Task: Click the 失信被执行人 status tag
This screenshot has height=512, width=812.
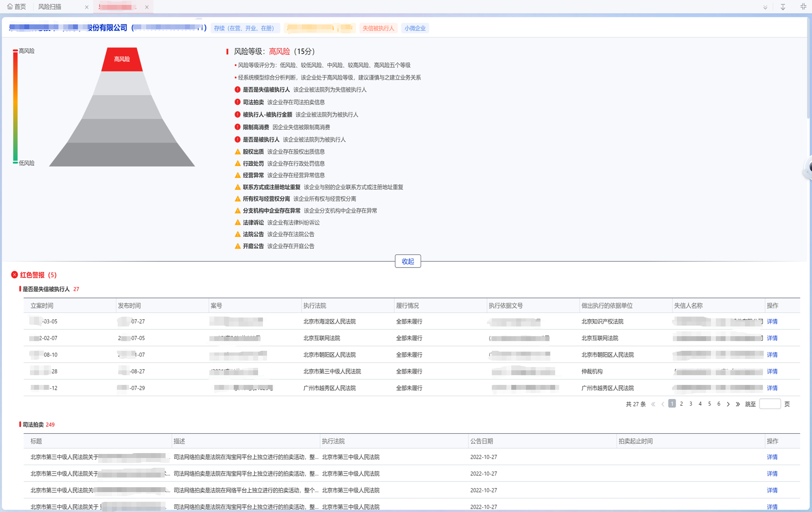Action: pos(378,28)
